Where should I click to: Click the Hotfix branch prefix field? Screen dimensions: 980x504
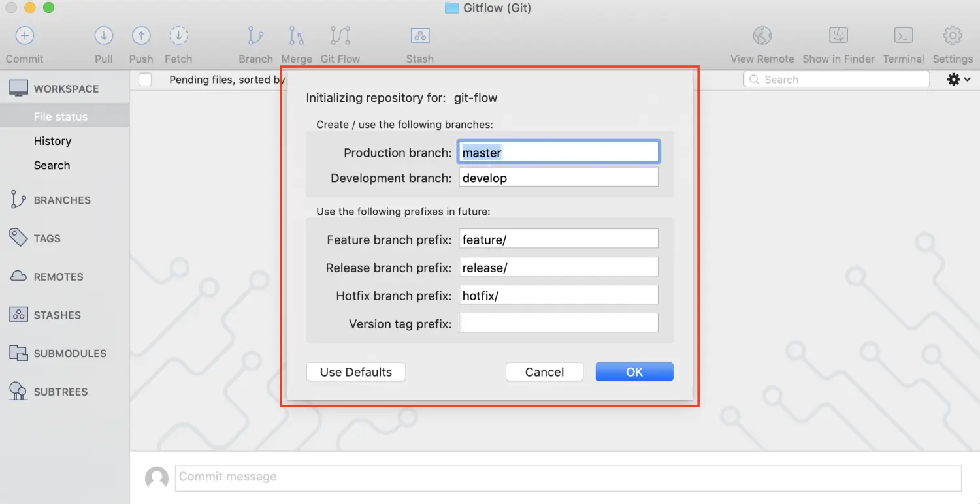point(559,295)
